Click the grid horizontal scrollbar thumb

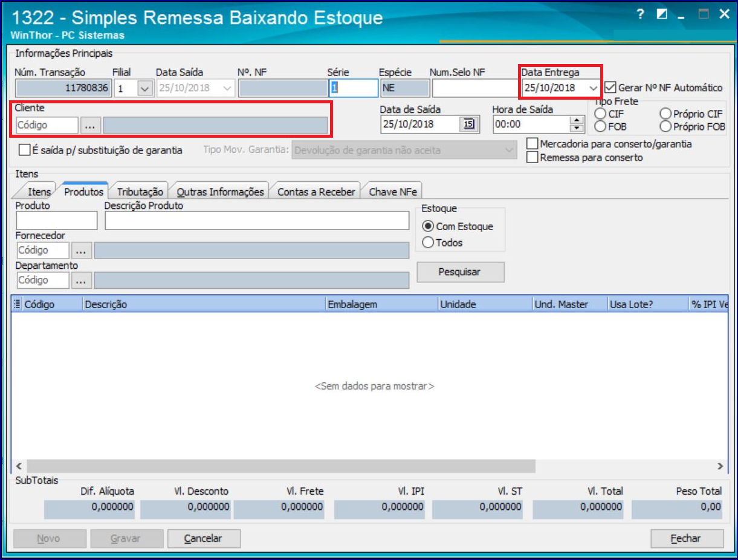tap(281, 466)
